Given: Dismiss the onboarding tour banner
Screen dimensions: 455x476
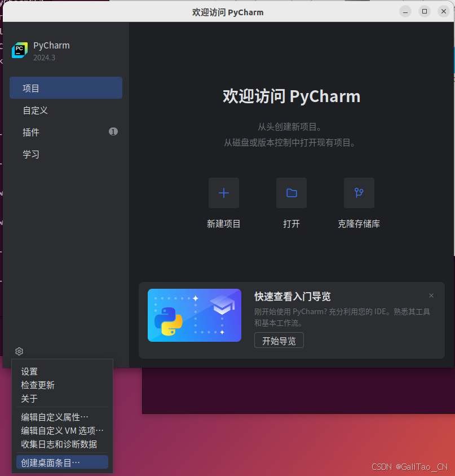Looking at the screenshot, I should (431, 296).
